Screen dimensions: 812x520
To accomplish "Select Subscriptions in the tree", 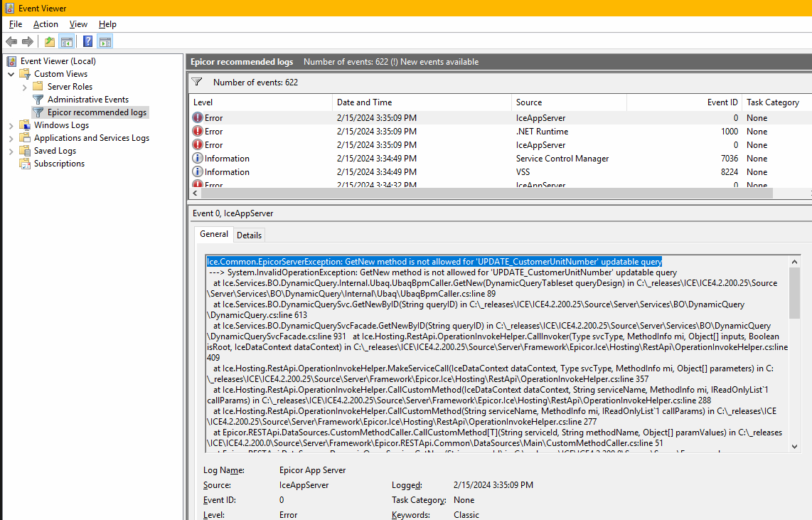I will point(59,164).
